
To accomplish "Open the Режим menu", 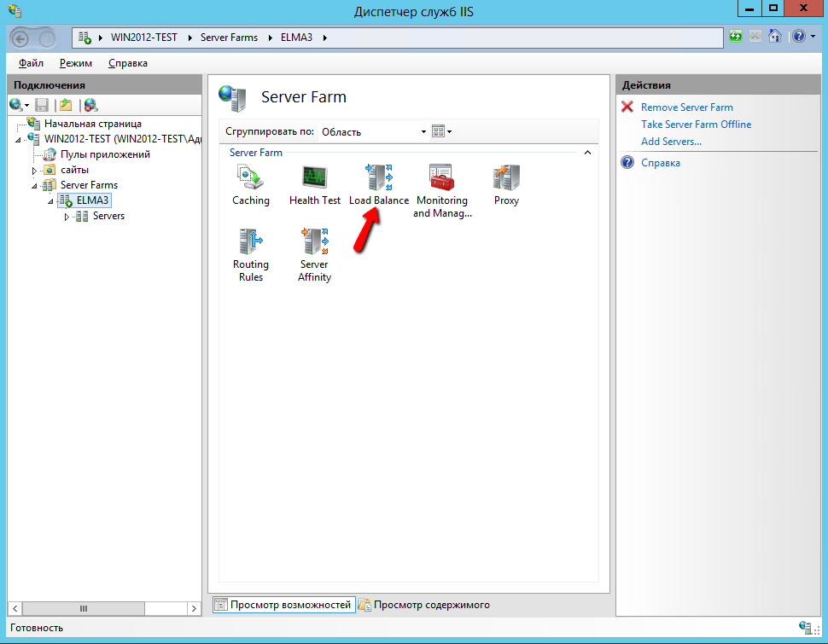I will 76,63.
